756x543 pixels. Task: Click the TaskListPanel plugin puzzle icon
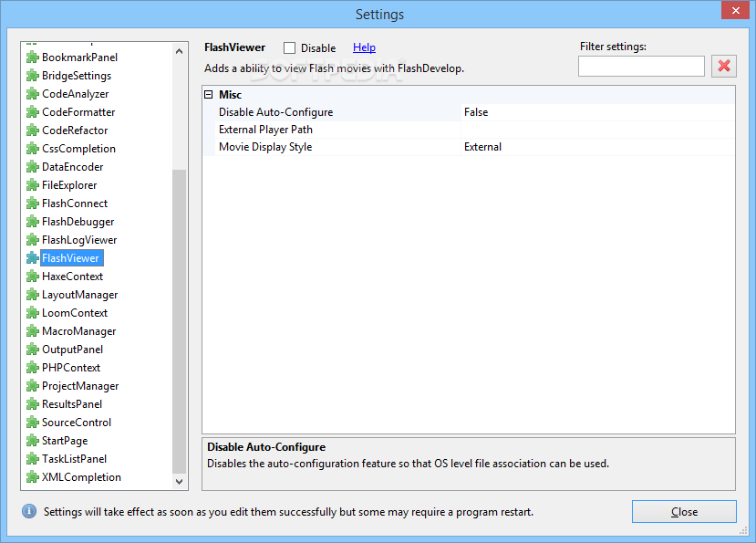click(x=32, y=459)
